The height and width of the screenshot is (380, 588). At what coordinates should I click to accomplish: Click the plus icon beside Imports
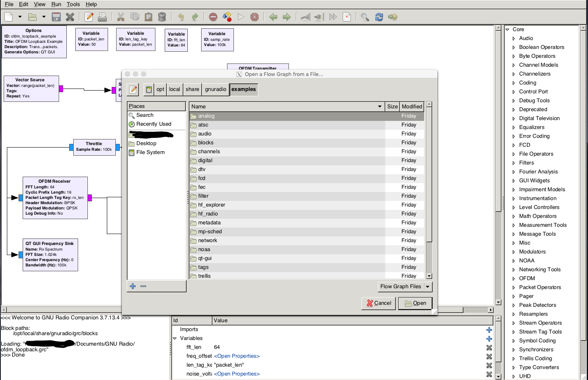tap(489, 329)
